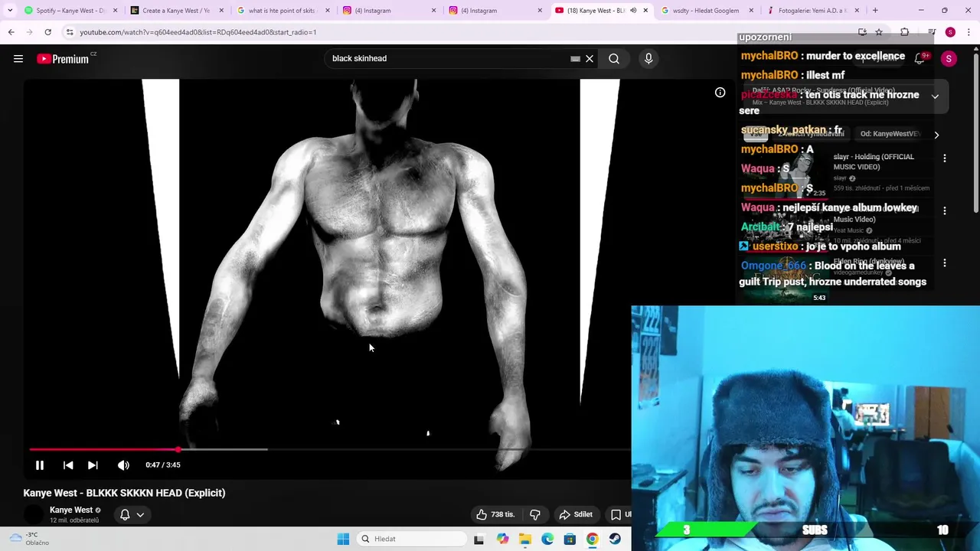Open options for Elden Ring dunkview video
The height and width of the screenshot is (551, 980).
pyautogui.click(x=945, y=262)
